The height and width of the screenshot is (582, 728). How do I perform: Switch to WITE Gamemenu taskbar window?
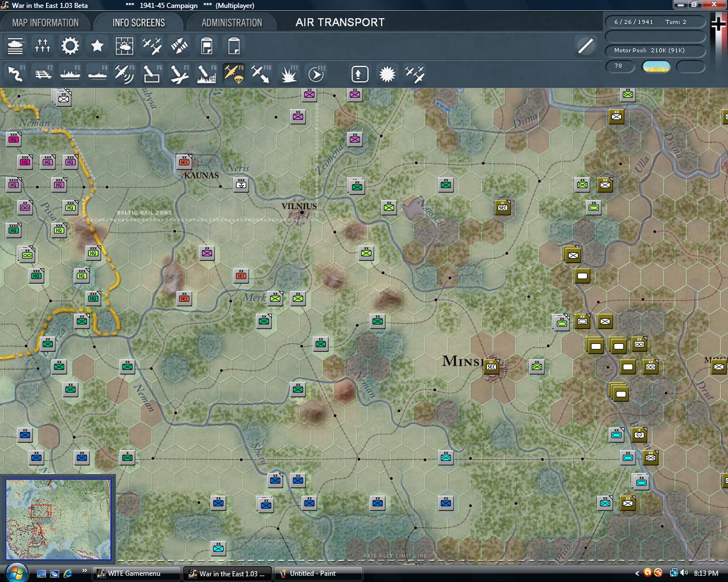(136, 573)
